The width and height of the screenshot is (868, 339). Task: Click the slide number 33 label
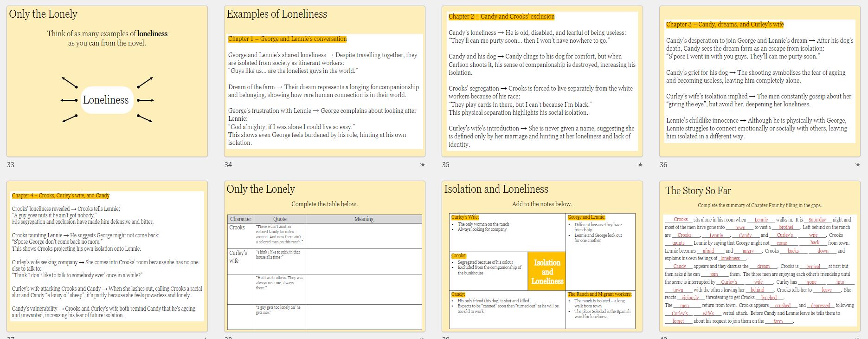[11, 165]
